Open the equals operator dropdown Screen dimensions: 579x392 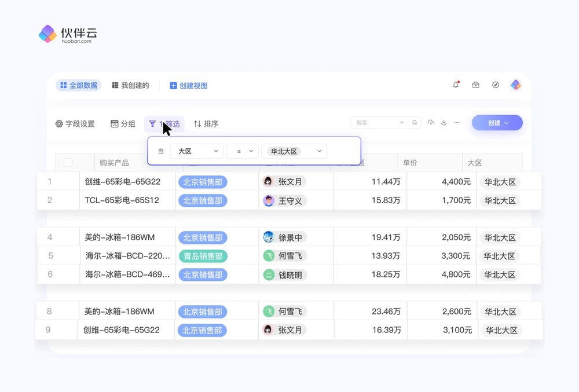pos(242,151)
